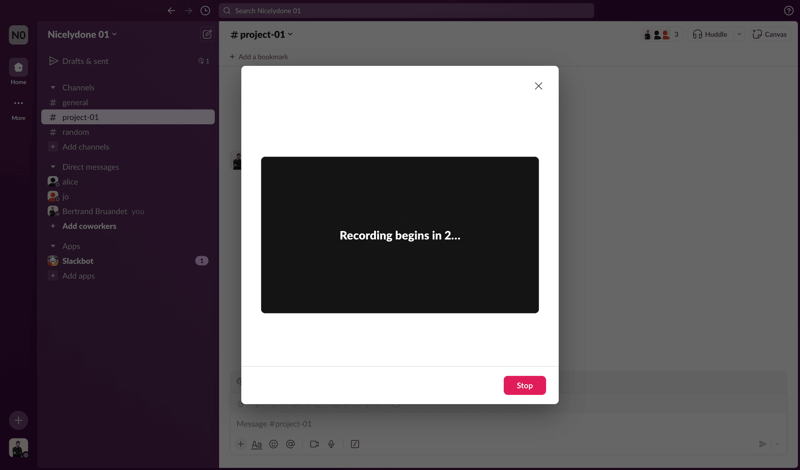Click the audio clip microphone icon
Screen dimensions: 800x470
331,444
